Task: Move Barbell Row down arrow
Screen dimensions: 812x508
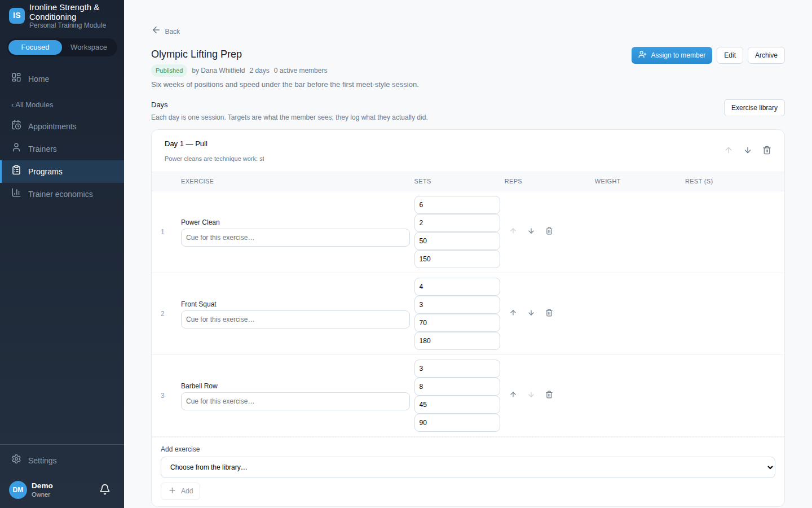Action: pos(531,395)
